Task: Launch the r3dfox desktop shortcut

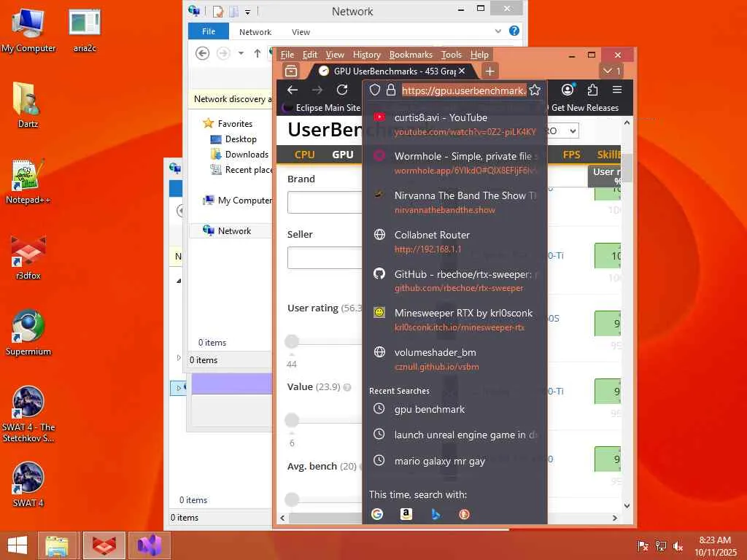Action: tap(28, 257)
